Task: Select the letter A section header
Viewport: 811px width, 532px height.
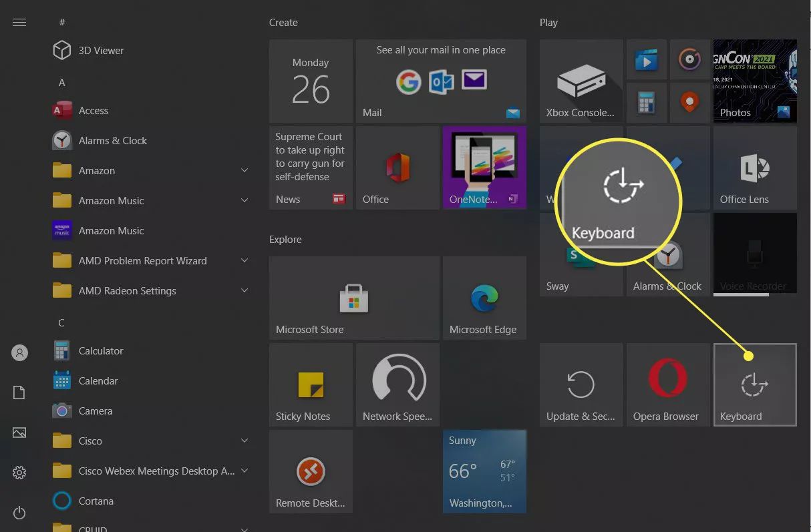Action: (x=61, y=82)
